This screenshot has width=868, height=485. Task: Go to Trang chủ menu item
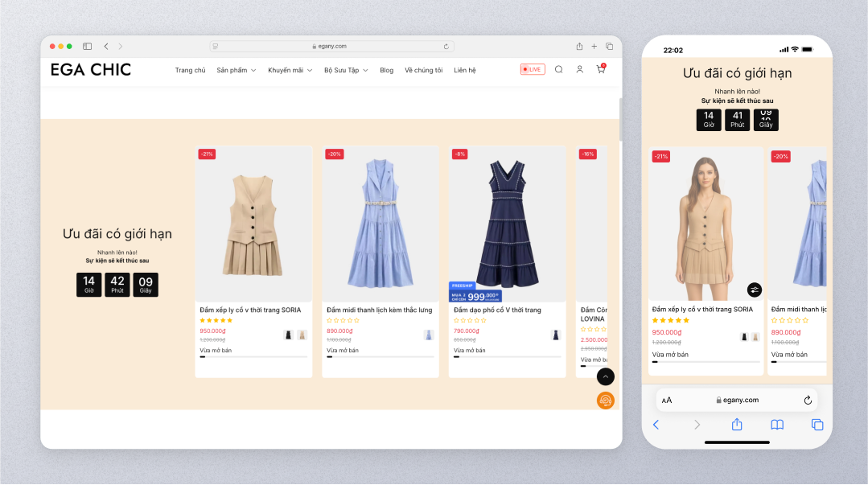(x=190, y=71)
